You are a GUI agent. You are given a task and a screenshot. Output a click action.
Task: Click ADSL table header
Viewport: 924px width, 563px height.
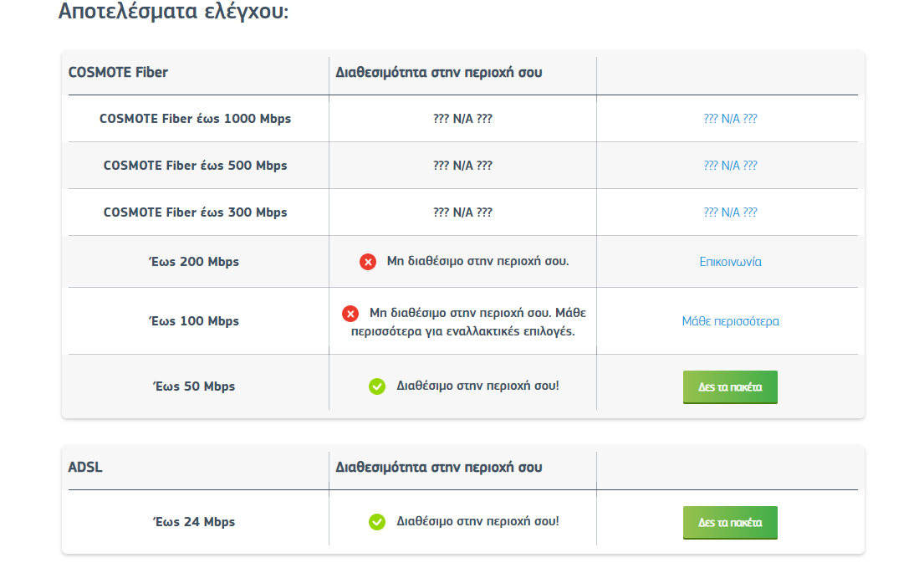(85, 468)
